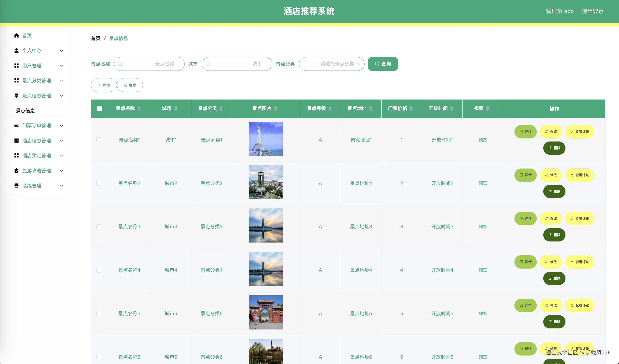619x364 pixels.
Task: Click the 旅游攻略管理 sidebar icon
Action: pos(16,170)
